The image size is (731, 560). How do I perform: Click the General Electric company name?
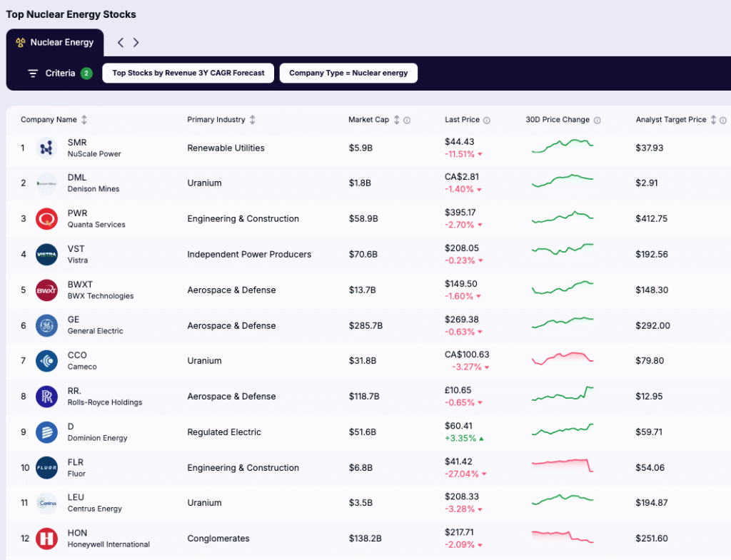pos(96,331)
